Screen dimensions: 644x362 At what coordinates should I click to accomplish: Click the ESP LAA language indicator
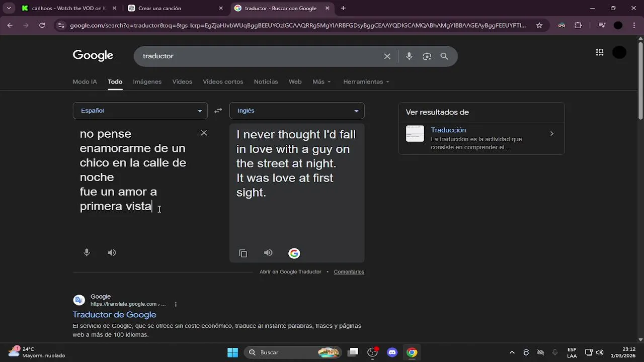(572, 352)
